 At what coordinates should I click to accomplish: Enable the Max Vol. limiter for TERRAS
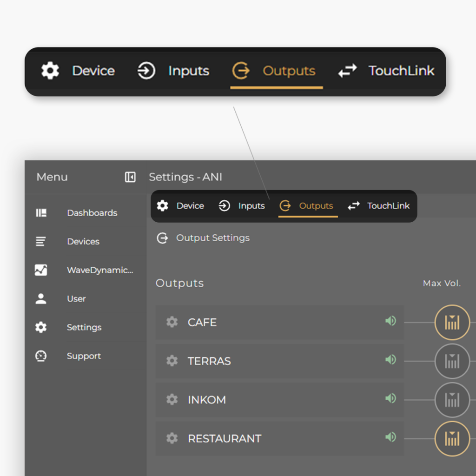tap(452, 361)
